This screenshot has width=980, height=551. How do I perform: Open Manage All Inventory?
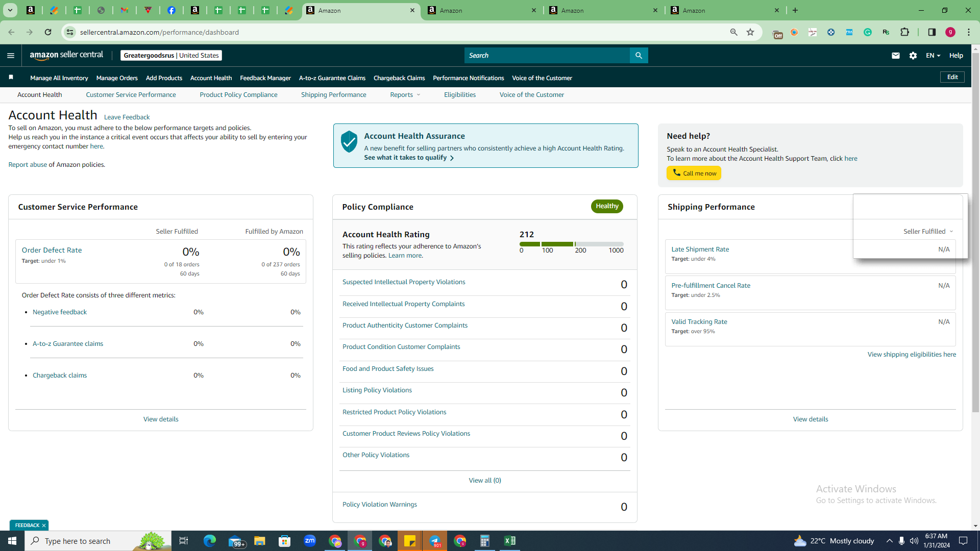[59, 78]
